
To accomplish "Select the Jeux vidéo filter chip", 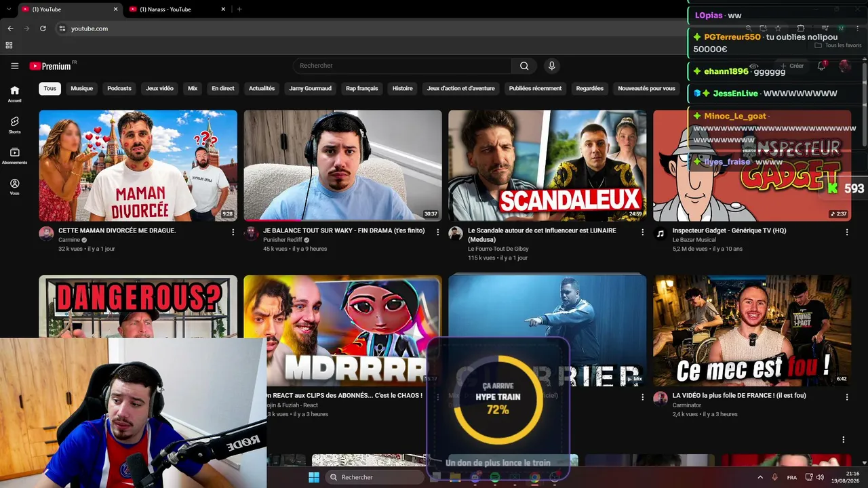I will tap(159, 88).
